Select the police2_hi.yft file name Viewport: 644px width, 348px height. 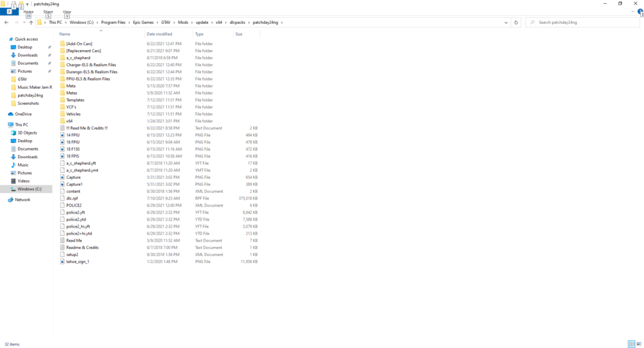(x=78, y=226)
